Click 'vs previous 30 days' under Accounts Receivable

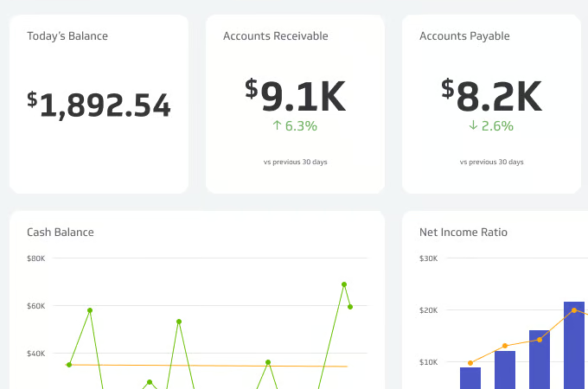tap(295, 162)
